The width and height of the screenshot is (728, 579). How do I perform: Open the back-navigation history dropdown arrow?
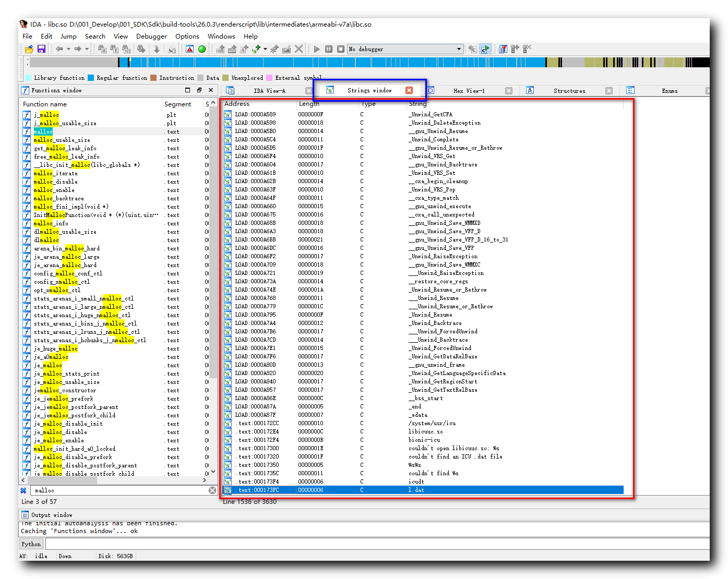click(x=68, y=49)
